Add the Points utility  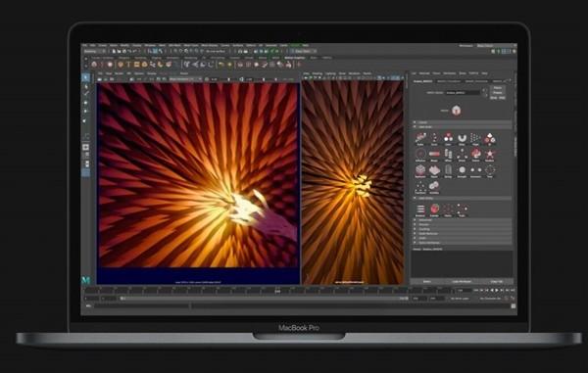point(448,210)
